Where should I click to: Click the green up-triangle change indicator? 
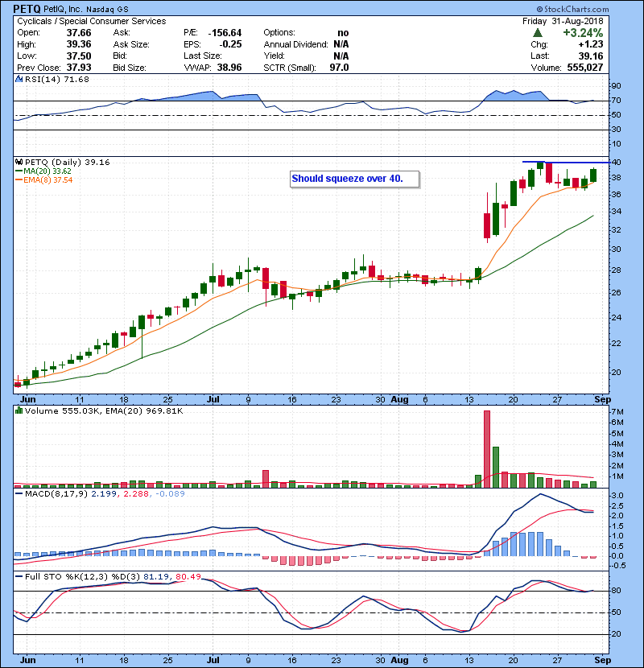(x=538, y=33)
